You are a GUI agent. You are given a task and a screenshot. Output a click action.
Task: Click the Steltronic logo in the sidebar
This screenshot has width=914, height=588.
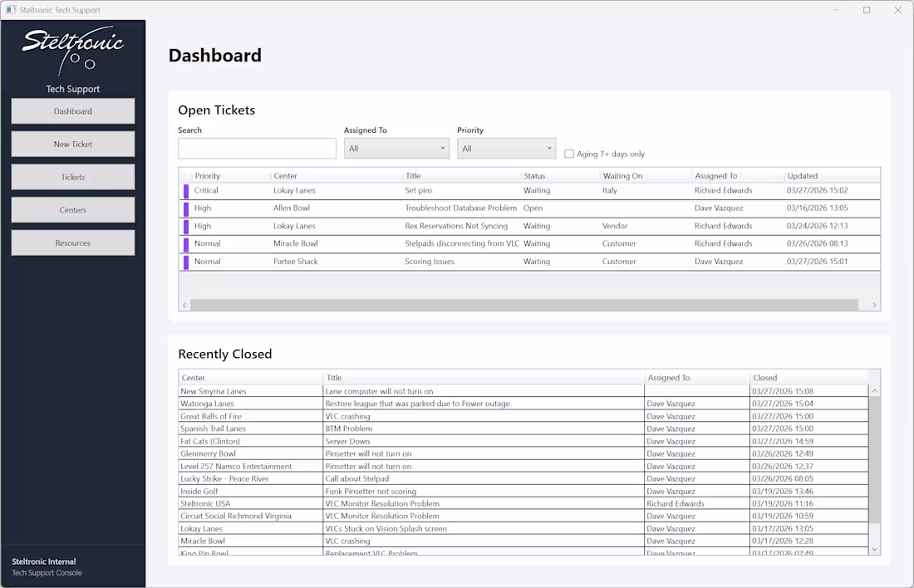72,48
